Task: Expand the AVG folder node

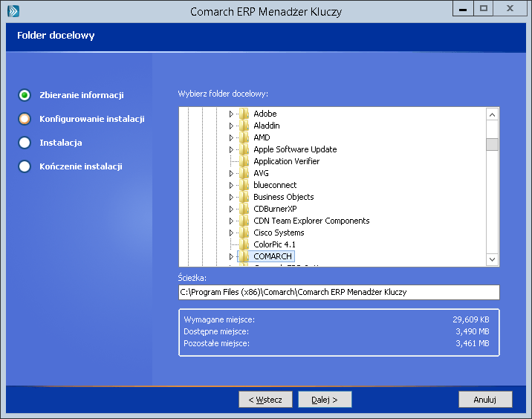Action: click(231, 173)
